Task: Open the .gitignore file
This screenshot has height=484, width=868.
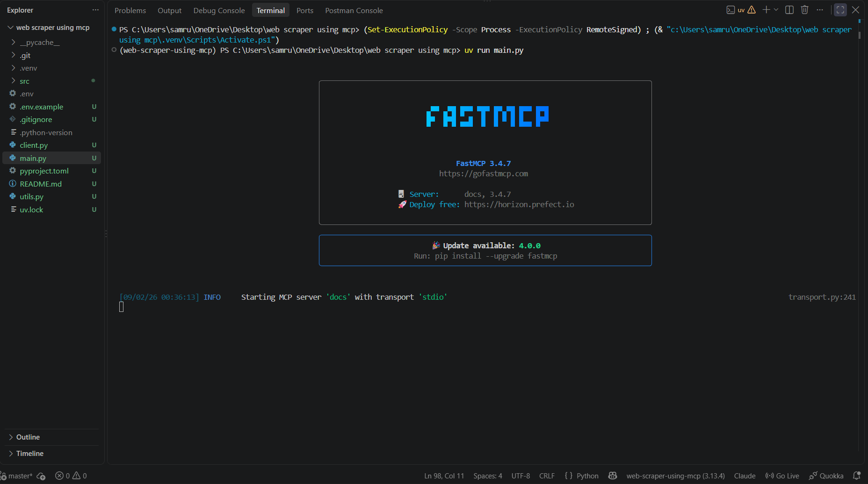Action: pos(52,120)
